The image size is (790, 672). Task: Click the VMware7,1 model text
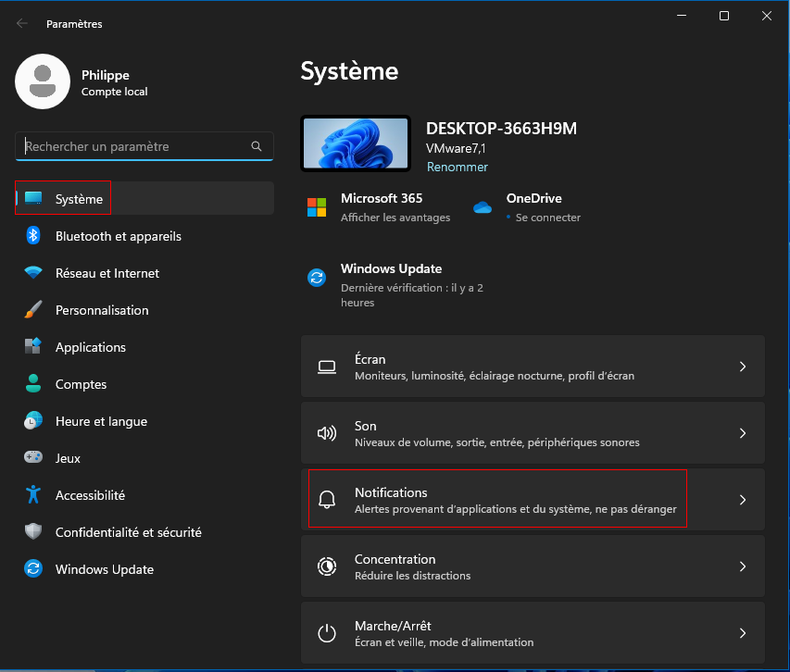(x=456, y=148)
